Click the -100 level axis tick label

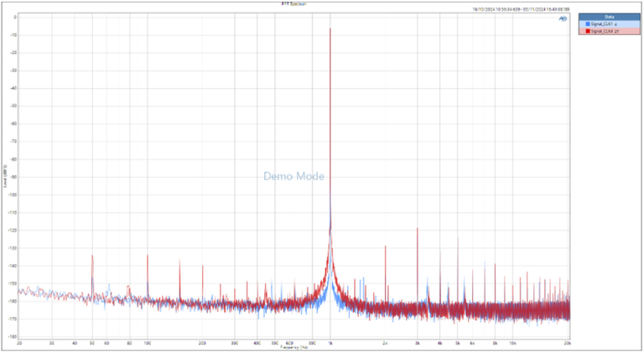(x=13, y=195)
